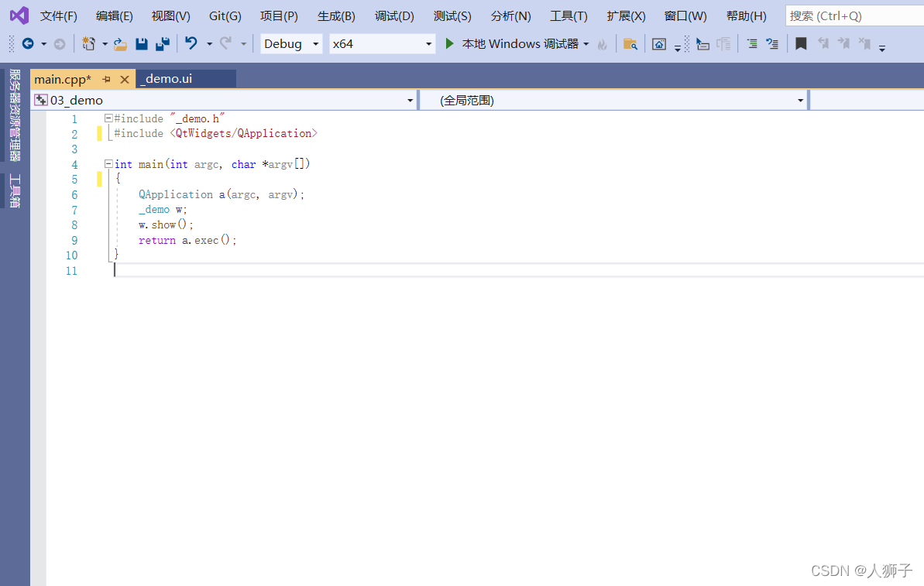This screenshot has width=924, height=586.
Task: Go to the previous bookmark
Action: coord(823,43)
